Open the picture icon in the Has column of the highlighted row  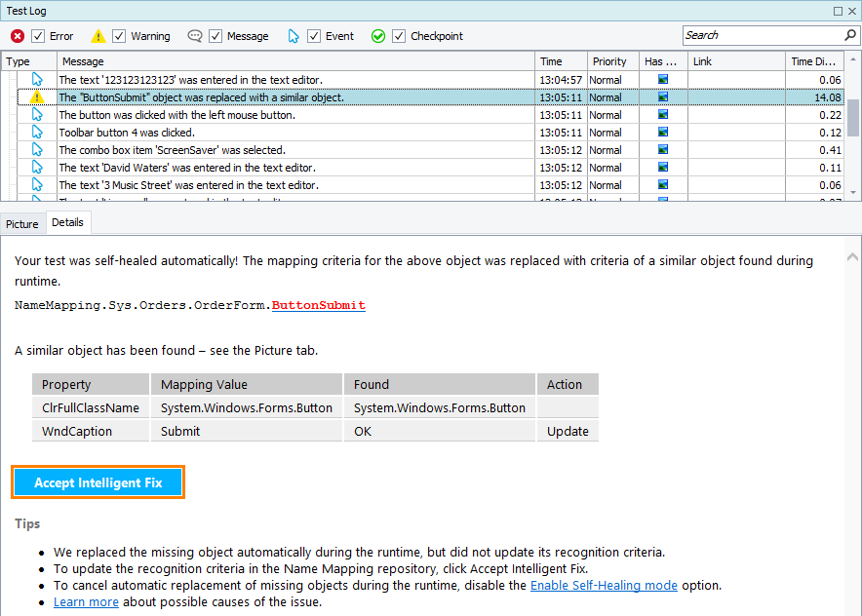(664, 97)
